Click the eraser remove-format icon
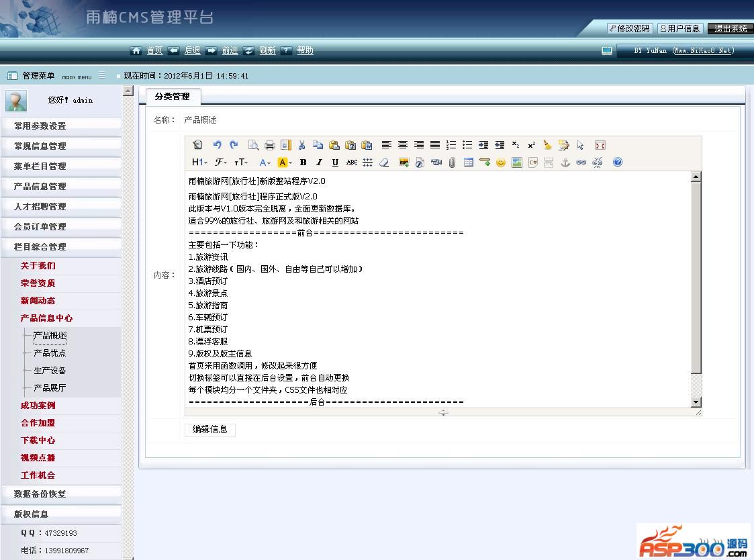This screenshot has width=754, height=560. click(384, 162)
